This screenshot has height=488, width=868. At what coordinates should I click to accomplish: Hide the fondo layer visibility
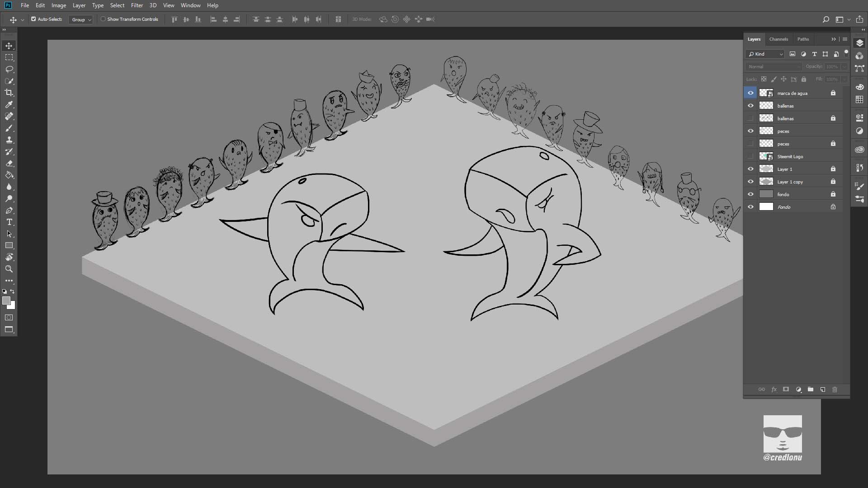tap(750, 194)
